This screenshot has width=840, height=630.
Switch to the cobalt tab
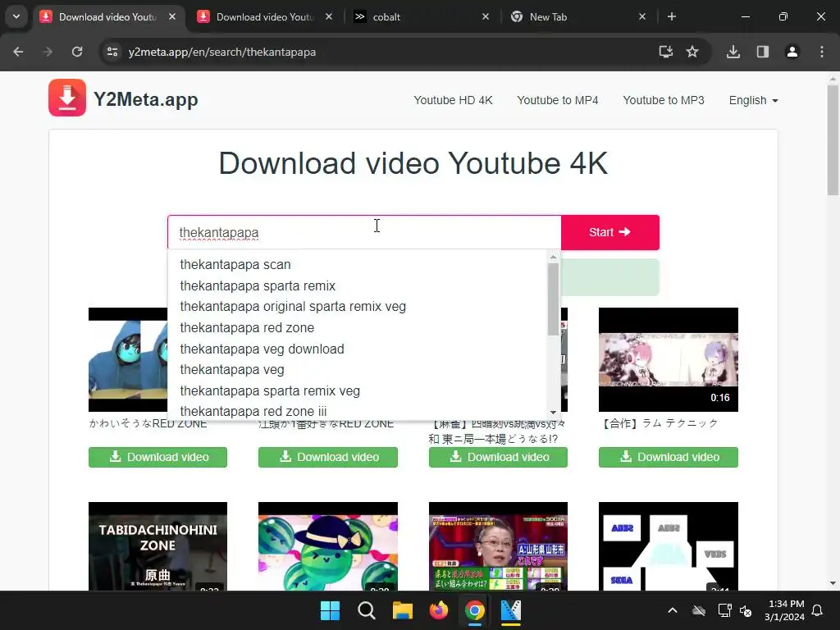pyautogui.click(x=421, y=16)
